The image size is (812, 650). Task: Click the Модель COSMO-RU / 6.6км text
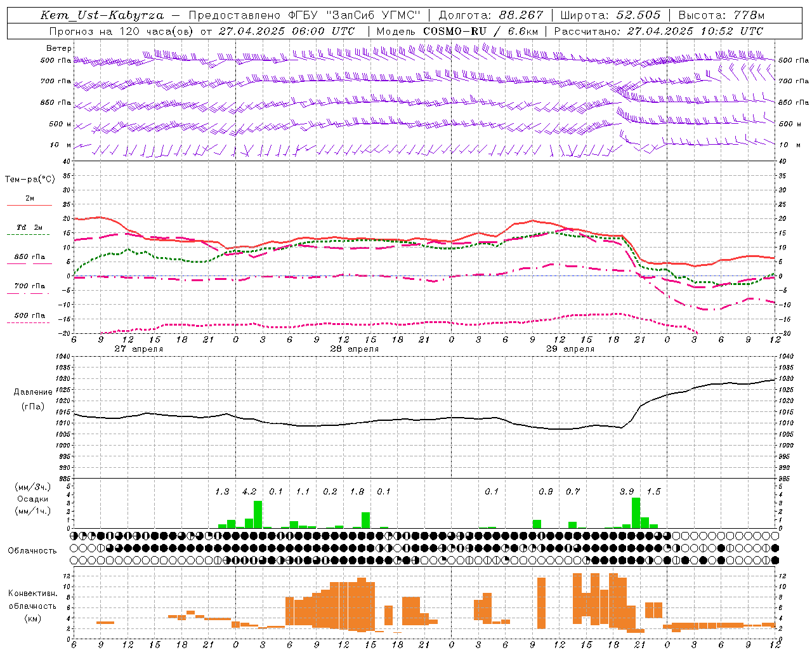457,31
